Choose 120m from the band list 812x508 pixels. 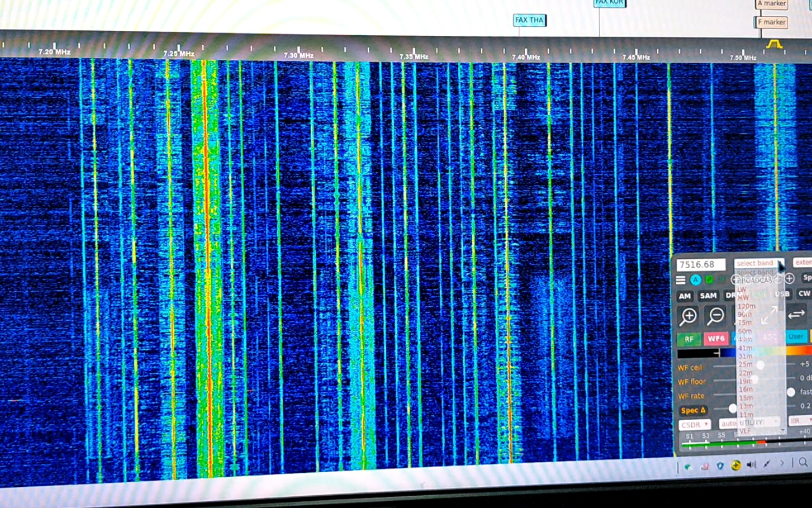point(746,306)
